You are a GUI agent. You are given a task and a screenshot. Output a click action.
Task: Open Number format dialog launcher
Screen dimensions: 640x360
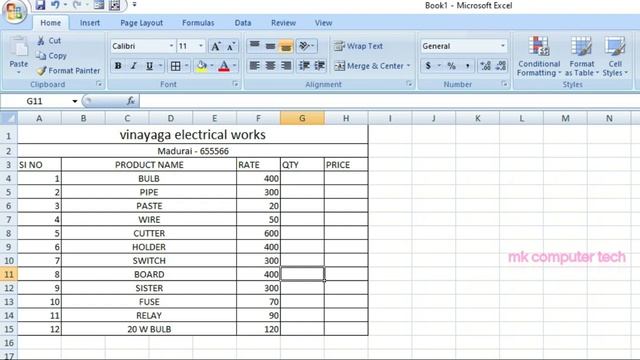[x=504, y=84]
